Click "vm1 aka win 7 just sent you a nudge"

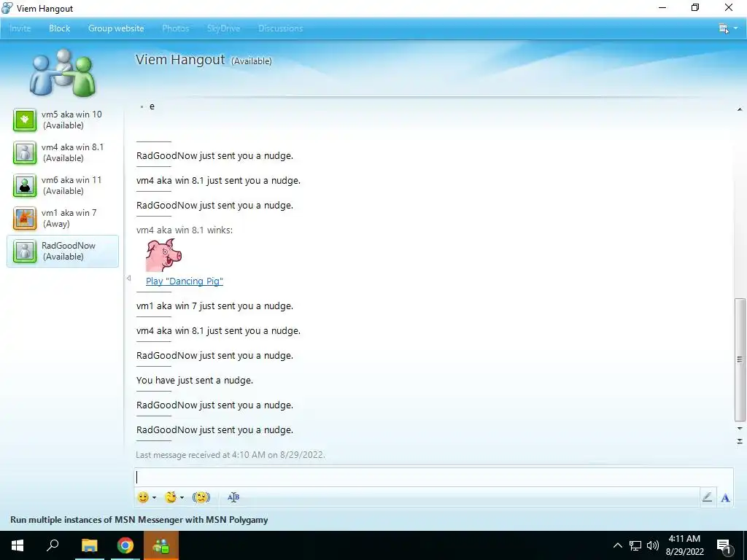pyautogui.click(x=214, y=306)
